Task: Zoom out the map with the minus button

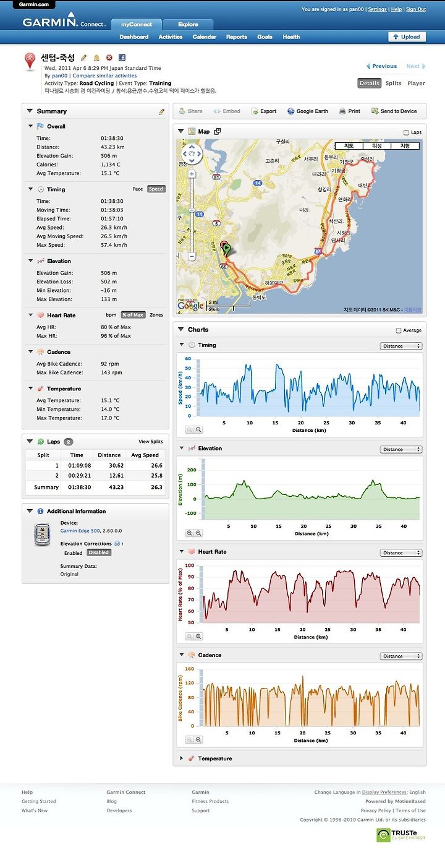Action: 192,256
